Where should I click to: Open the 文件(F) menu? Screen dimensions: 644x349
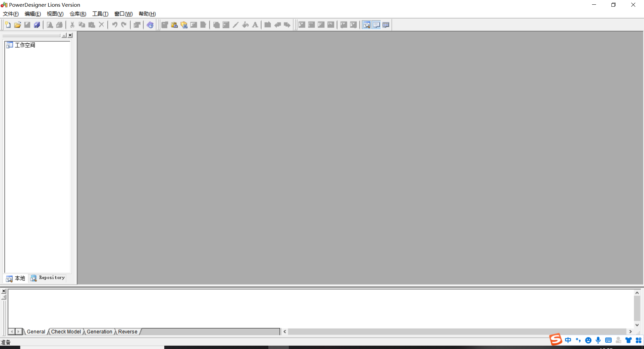click(x=11, y=14)
